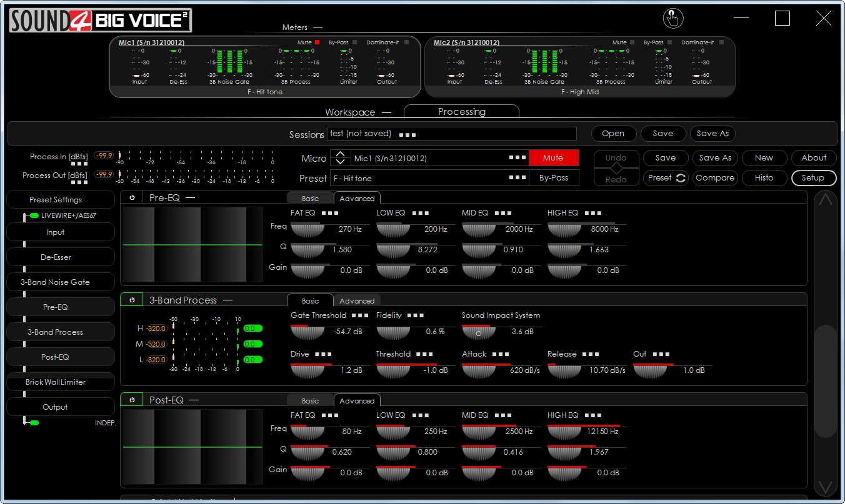Select Pre-EQ Basic tab

coord(310,198)
